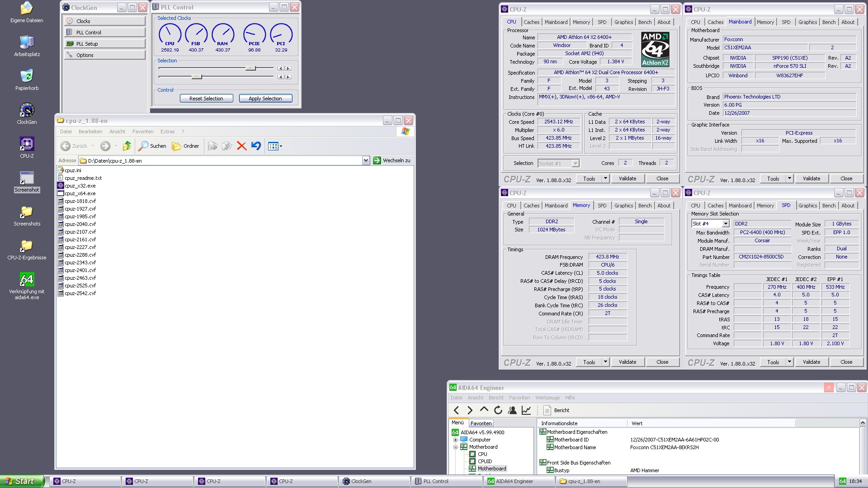Viewport: 868px width, 488px height.
Task: Click PLL Setup in ClockGen
Action: [x=104, y=44]
